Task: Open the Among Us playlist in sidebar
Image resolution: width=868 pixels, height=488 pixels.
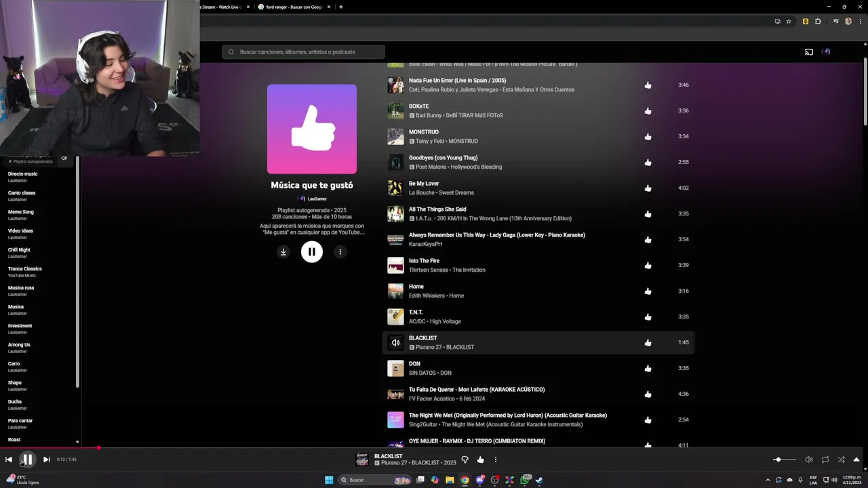Action: 19,345
